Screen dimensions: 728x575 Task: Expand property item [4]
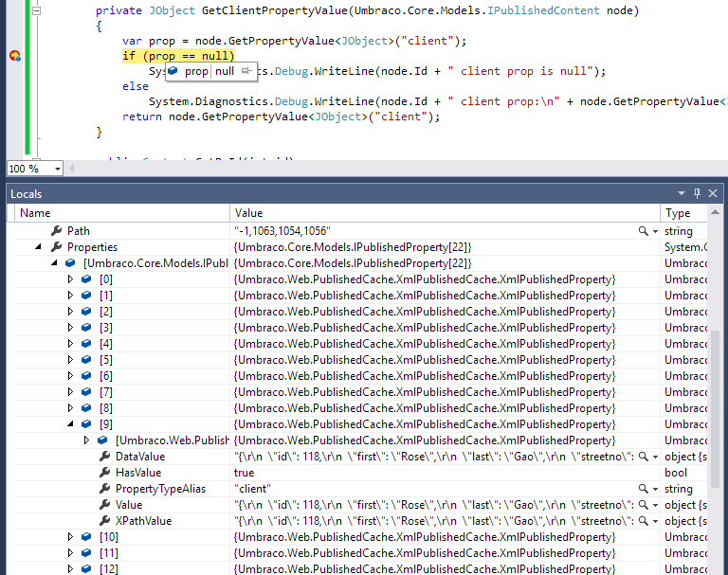tap(70, 344)
